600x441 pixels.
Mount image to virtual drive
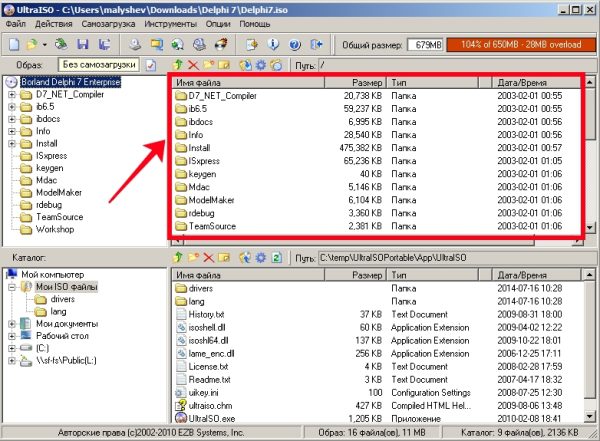click(x=199, y=45)
